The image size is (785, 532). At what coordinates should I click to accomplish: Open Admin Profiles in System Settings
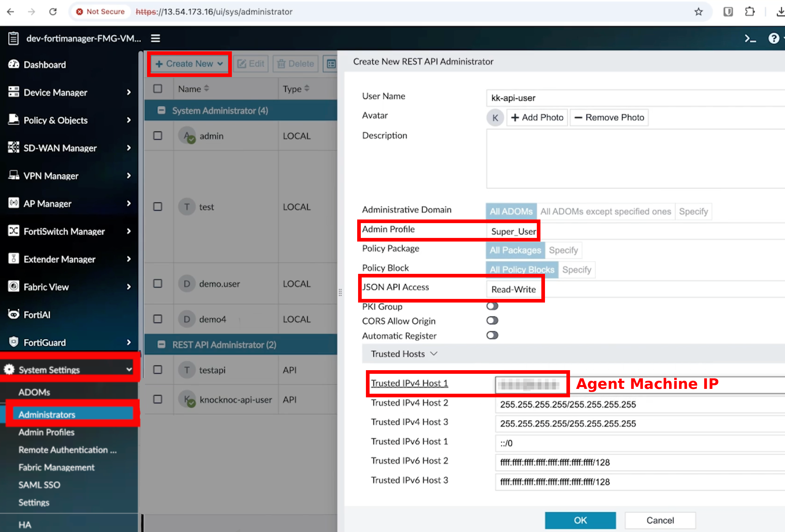[46, 432]
